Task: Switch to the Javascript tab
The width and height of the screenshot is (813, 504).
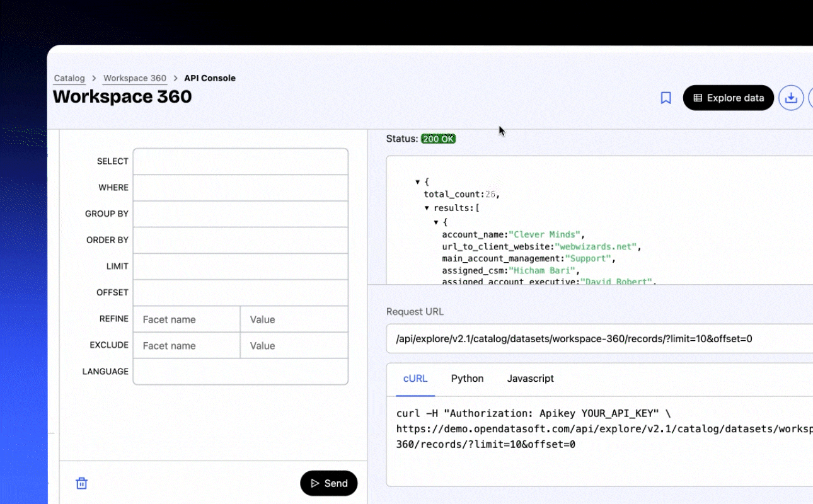Action: (530, 379)
